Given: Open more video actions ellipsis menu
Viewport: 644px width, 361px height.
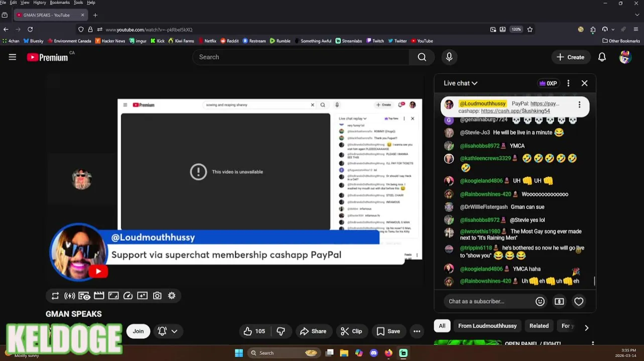Looking at the screenshot, I should pyautogui.click(x=417, y=331).
